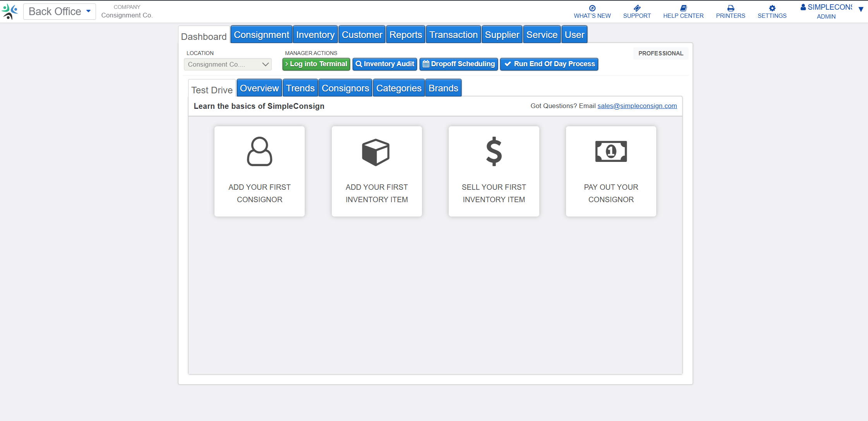The width and height of the screenshot is (868, 421).
Task: Expand the admin user menu arrow
Action: click(861, 9)
